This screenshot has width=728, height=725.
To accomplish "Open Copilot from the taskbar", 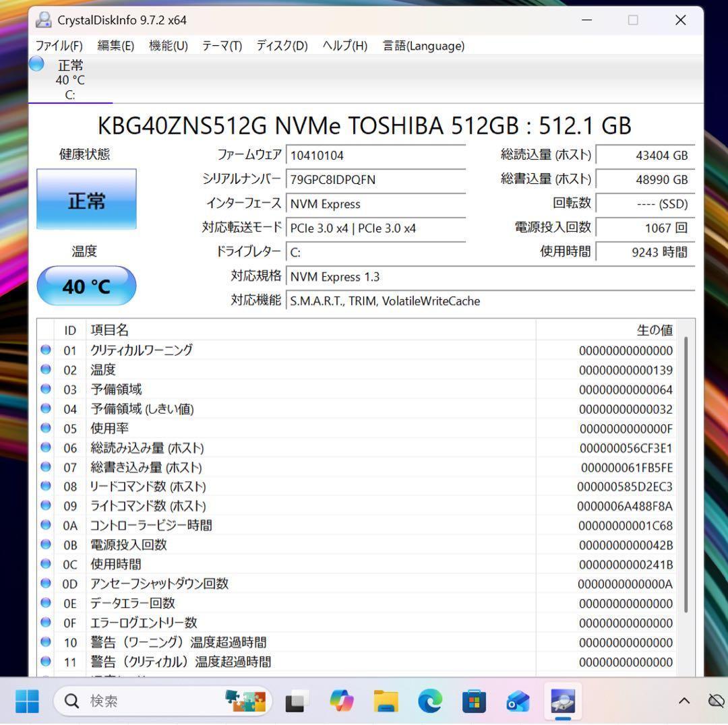I will [x=342, y=701].
